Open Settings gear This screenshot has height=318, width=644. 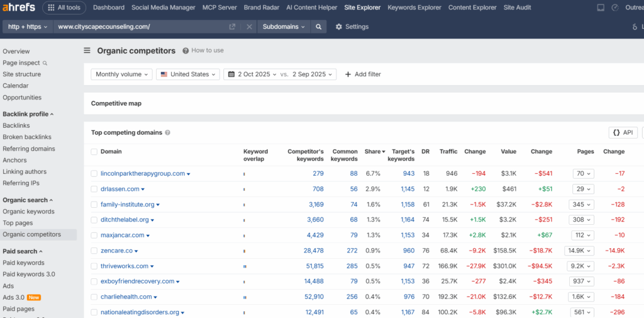pyautogui.click(x=352, y=26)
